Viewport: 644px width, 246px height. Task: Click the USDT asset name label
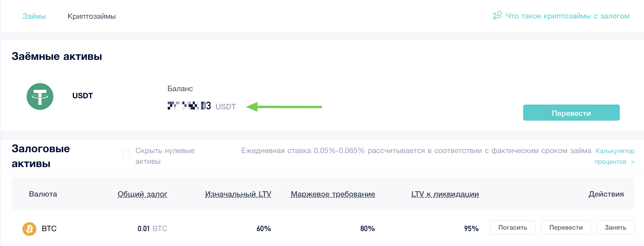(83, 96)
